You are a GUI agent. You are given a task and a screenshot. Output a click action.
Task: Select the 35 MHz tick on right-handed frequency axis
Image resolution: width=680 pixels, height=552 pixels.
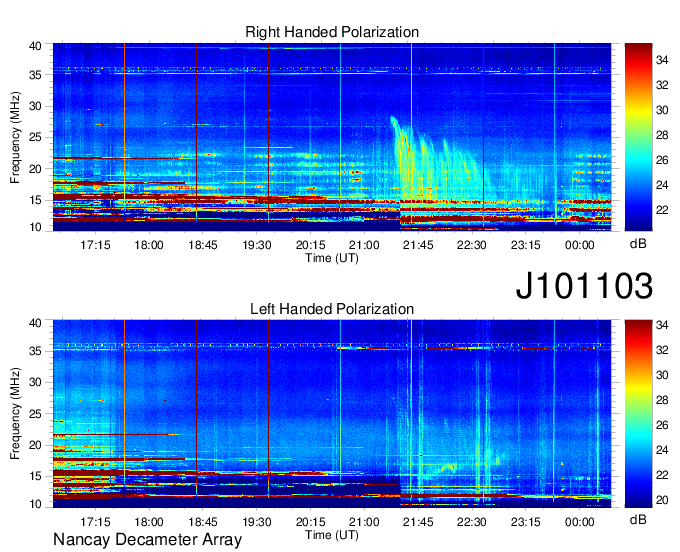pos(35,75)
